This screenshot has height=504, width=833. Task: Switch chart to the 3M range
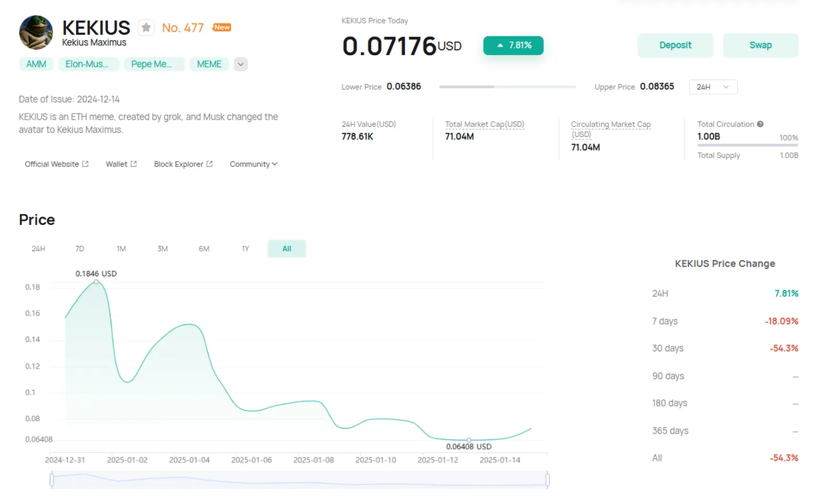click(162, 249)
